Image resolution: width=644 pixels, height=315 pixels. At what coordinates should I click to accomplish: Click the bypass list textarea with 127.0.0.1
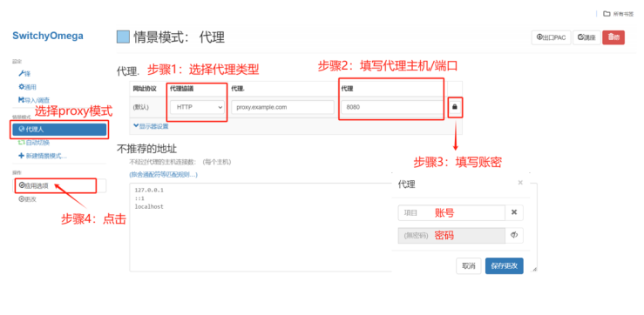click(x=261, y=227)
